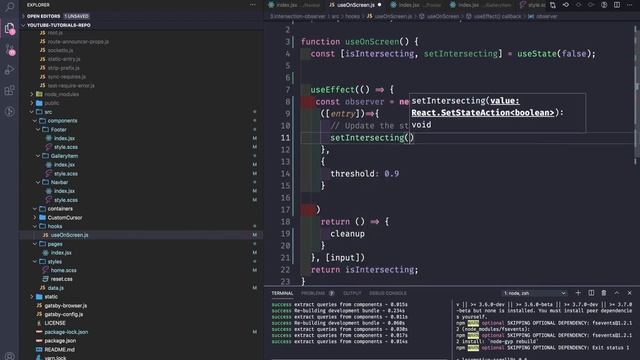Split the terminal panel
Image resolution: width=640 pixels, height=360 pixels.
(591, 293)
